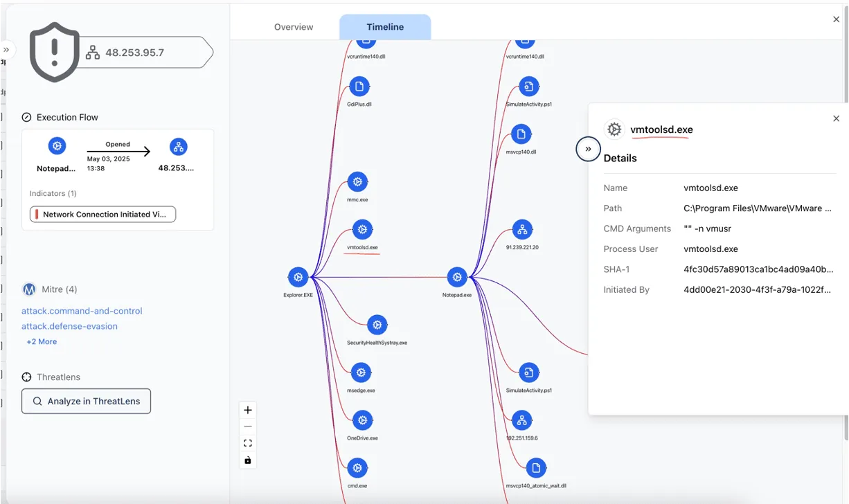Click the 48.253.95.7 IP address tag
The height and width of the screenshot is (504, 849).
tap(134, 53)
